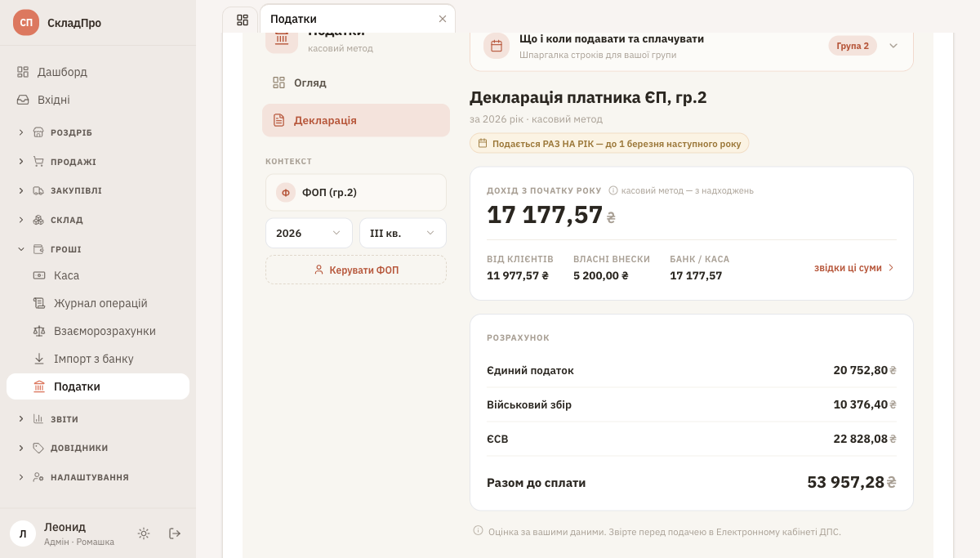
Task: Open Вхідні inbox
Action: 98,100
